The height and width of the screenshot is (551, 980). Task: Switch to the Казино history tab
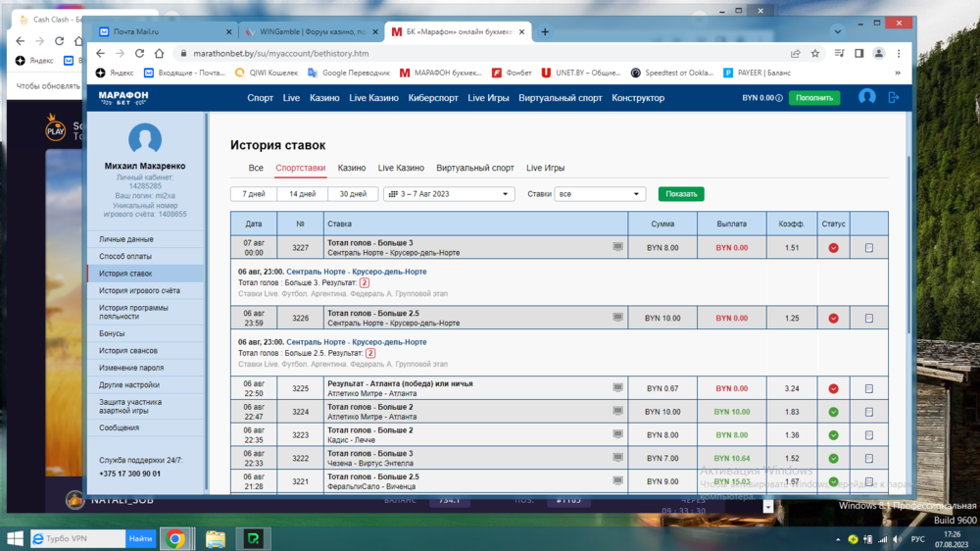point(352,169)
